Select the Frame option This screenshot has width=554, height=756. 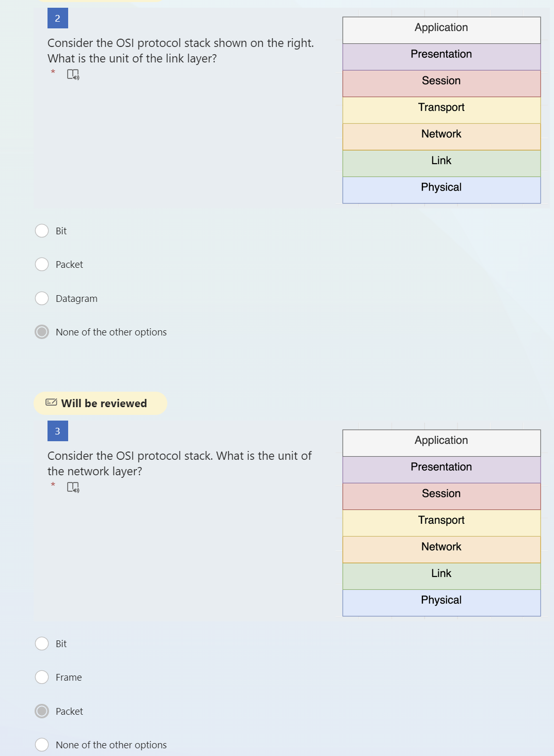coord(41,677)
